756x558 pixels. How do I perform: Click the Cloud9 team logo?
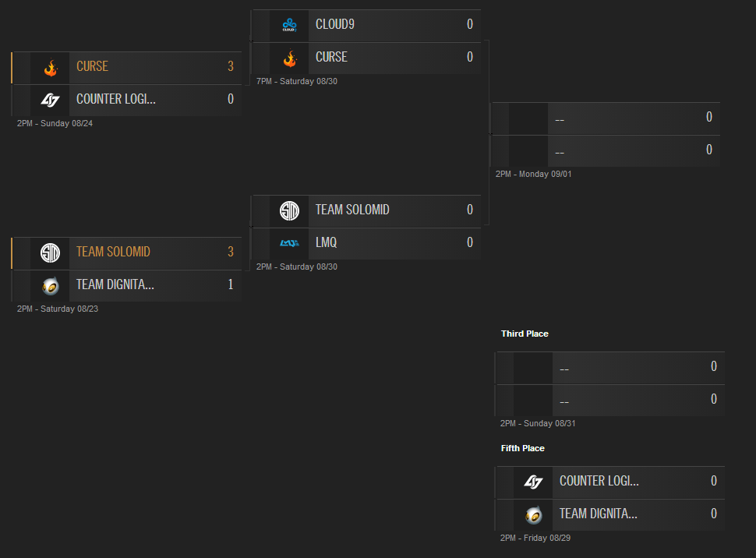(289, 25)
